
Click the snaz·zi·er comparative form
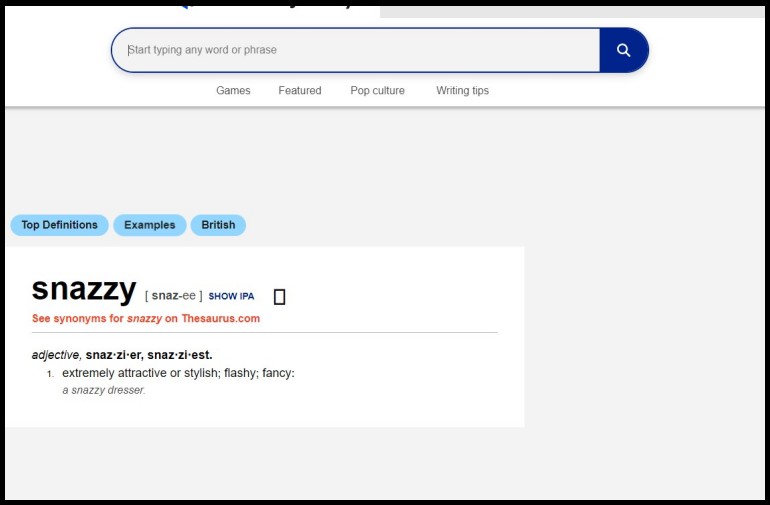tap(113, 355)
